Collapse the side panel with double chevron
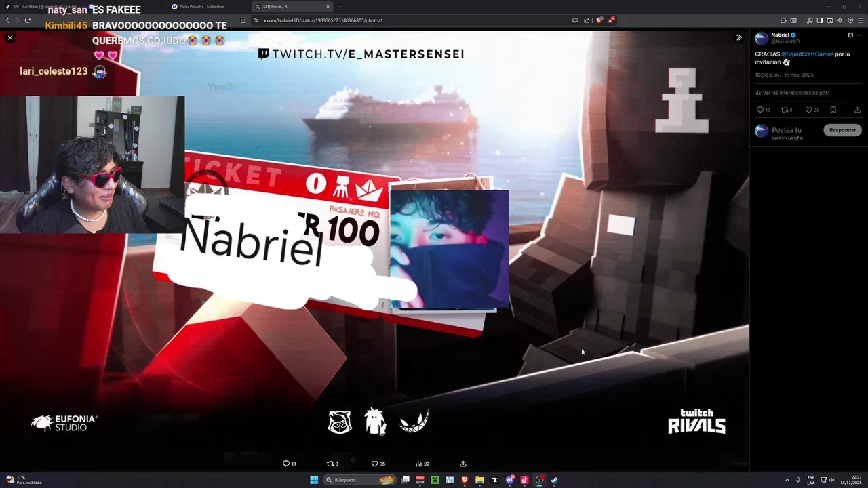 [739, 38]
